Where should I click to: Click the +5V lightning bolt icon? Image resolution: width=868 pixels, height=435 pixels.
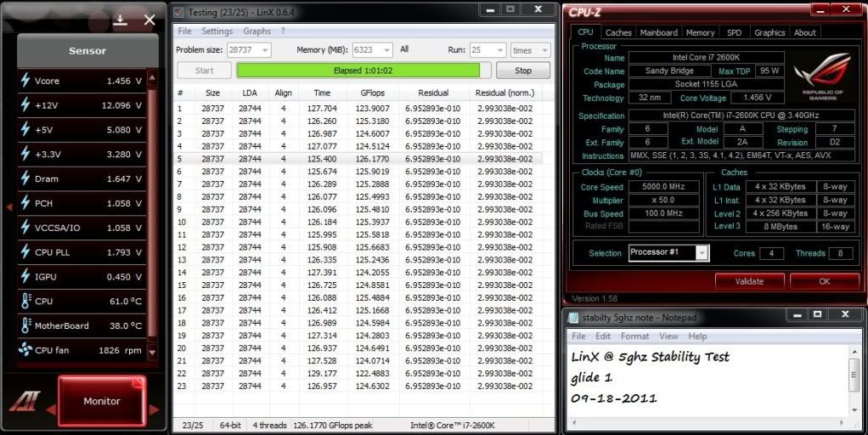25,129
